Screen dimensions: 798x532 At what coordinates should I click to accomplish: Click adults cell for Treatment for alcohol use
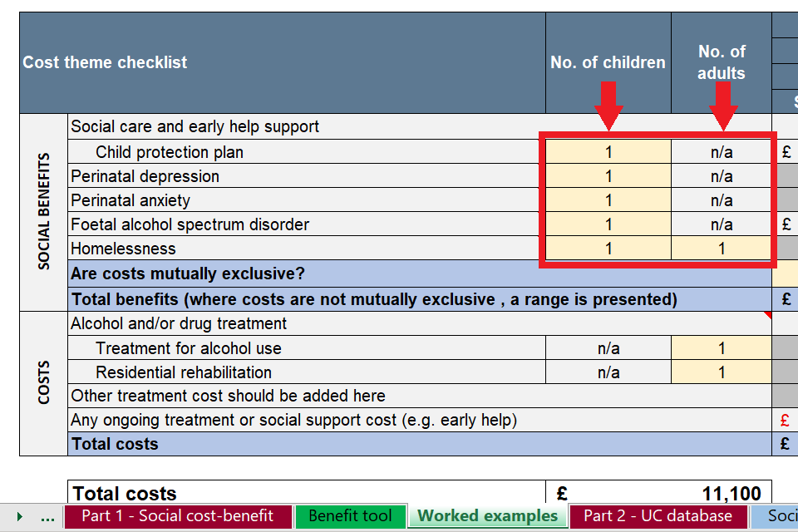coord(722,348)
